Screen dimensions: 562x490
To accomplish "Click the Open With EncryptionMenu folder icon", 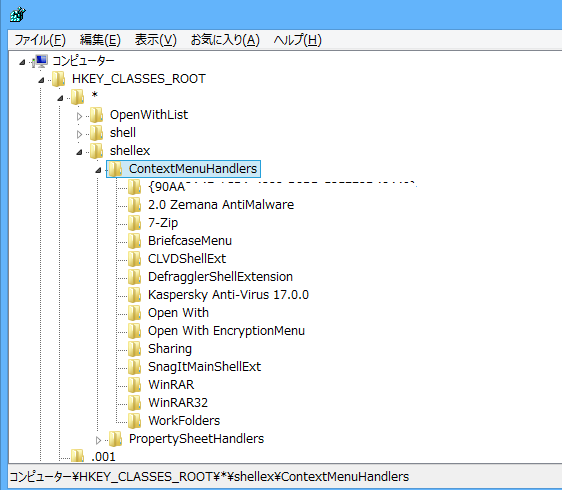I will 135,330.
